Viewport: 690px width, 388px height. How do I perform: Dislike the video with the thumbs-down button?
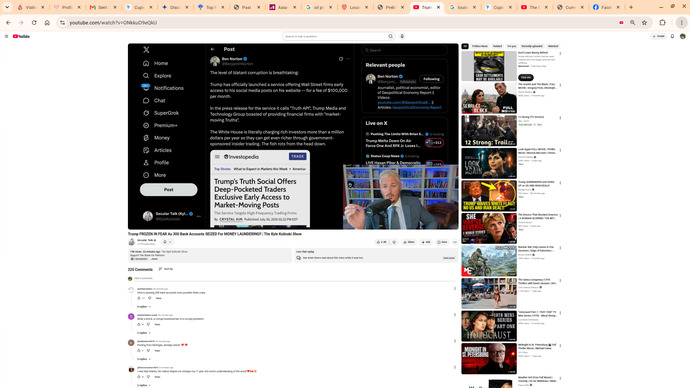pos(394,242)
